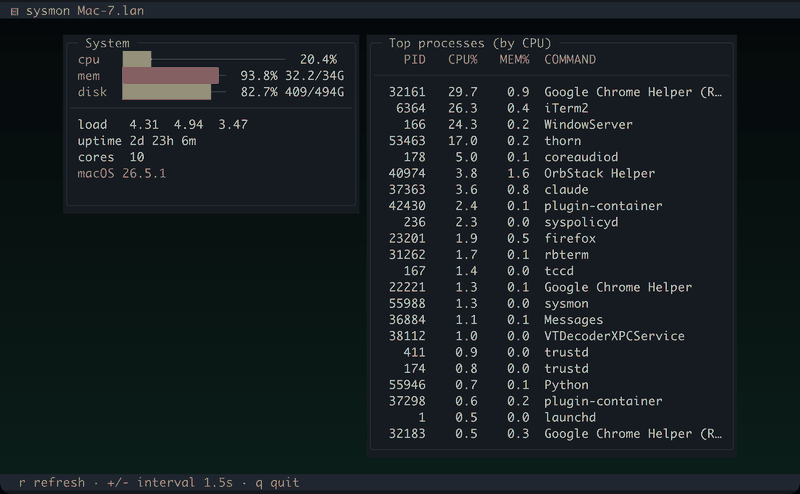Select the sysmon process row
This screenshot has width=800, height=494.
(552, 304)
